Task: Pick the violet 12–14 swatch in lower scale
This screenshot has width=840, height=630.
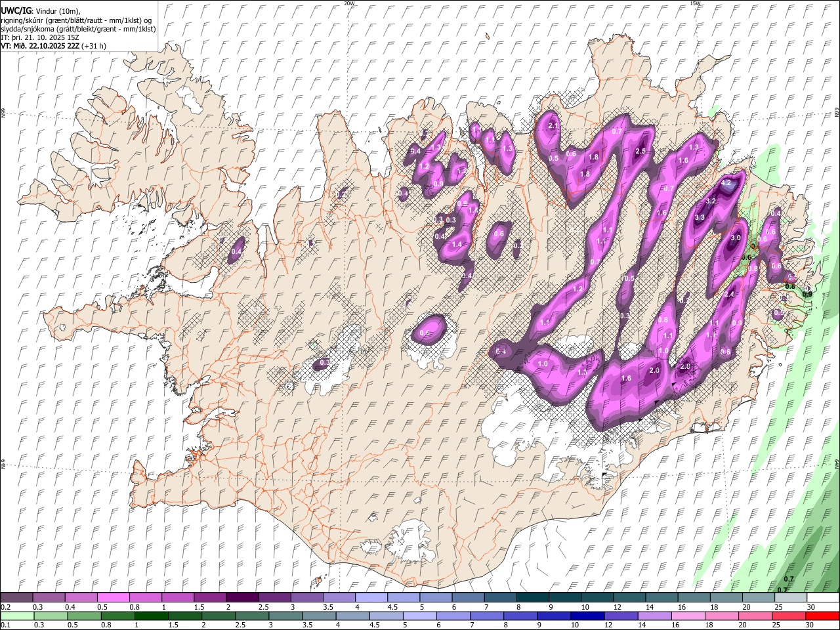Action: (x=621, y=616)
